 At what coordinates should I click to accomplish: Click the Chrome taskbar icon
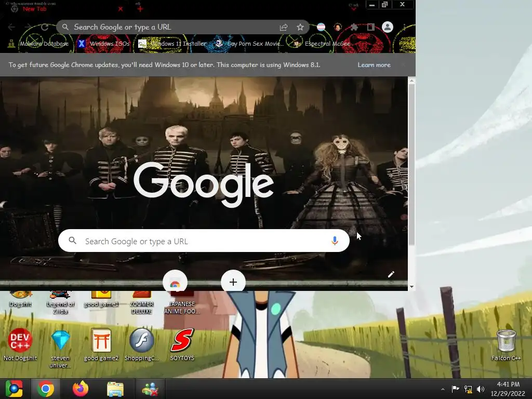pos(46,389)
